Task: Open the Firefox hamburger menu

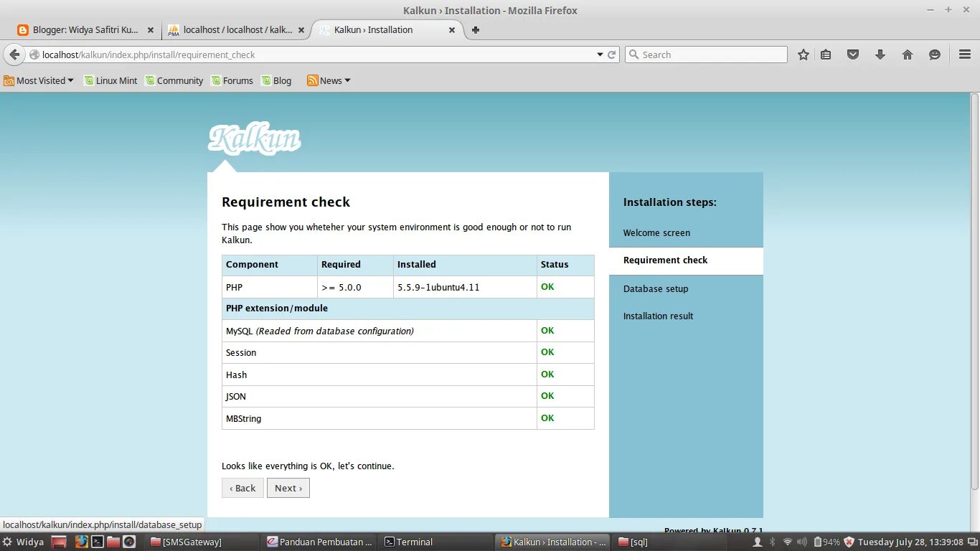Action: pos(965,55)
